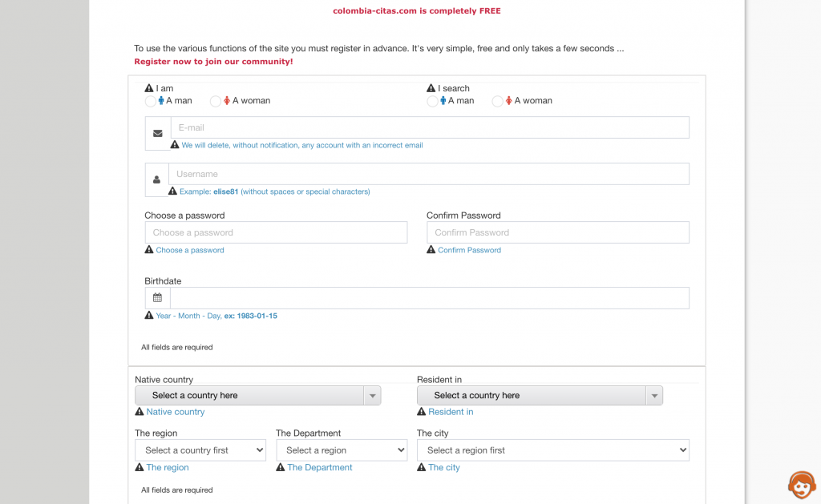Click warning icon next to 'I am'
The image size is (821, 504).
(149, 88)
